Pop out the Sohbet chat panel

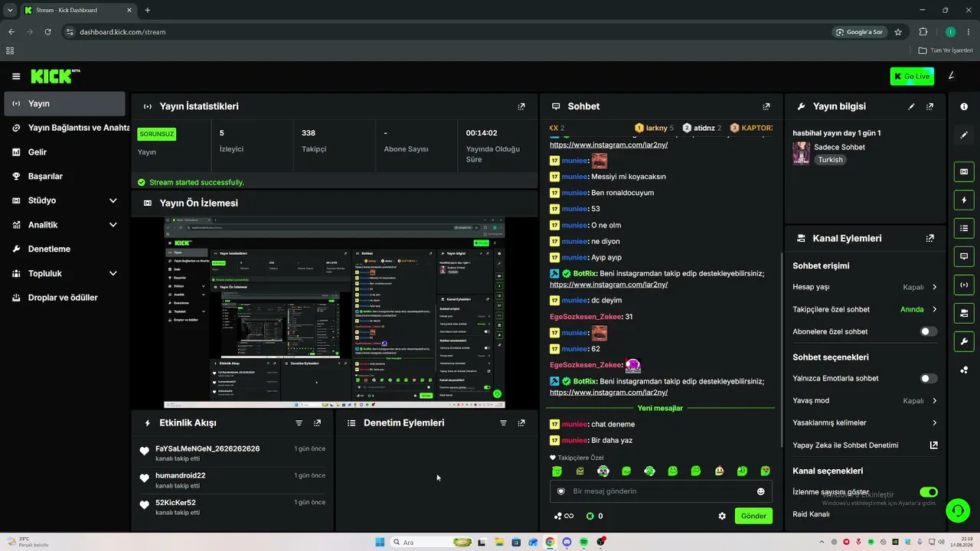[x=766, y=106]
